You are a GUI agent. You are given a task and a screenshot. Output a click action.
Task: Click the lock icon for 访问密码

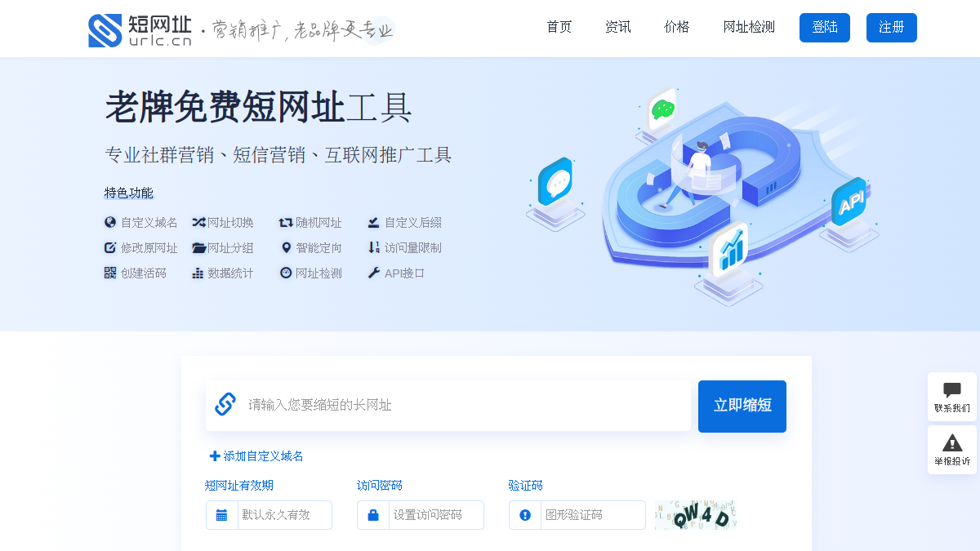tap(373, 515)
